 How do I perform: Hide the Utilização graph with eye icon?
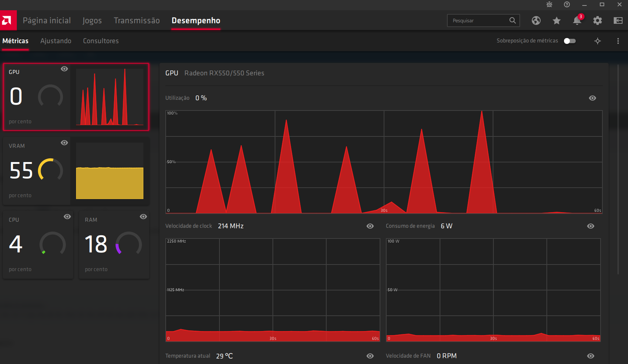(593, 98)
